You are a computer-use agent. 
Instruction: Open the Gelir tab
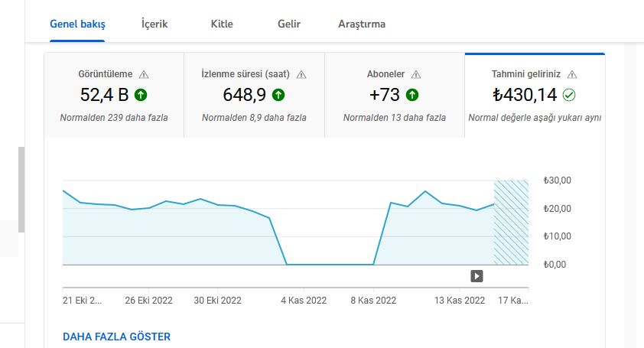click(289, 24)
